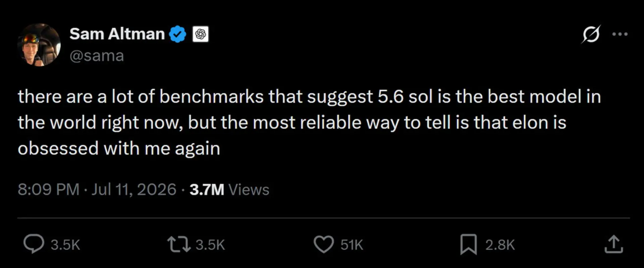Click the OpenAI affiliation badge
Image resolution: width=644 pixels, height=268 pixels.
(x=201, y=34)
